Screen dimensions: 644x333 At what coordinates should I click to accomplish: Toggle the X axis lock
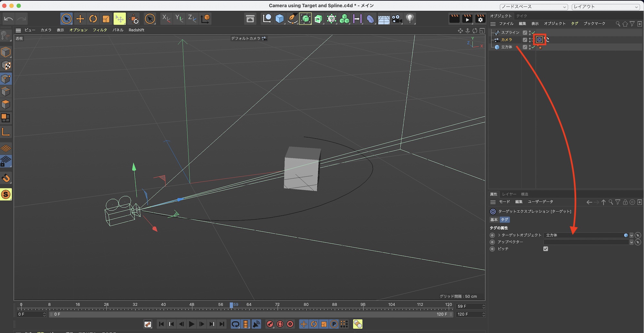click(166, 19)
